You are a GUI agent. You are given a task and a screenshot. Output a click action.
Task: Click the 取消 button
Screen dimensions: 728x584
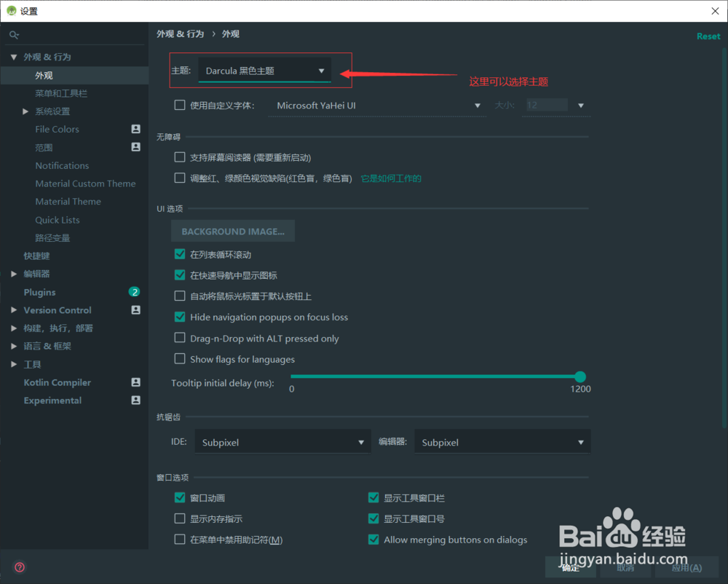pos(625,567)
